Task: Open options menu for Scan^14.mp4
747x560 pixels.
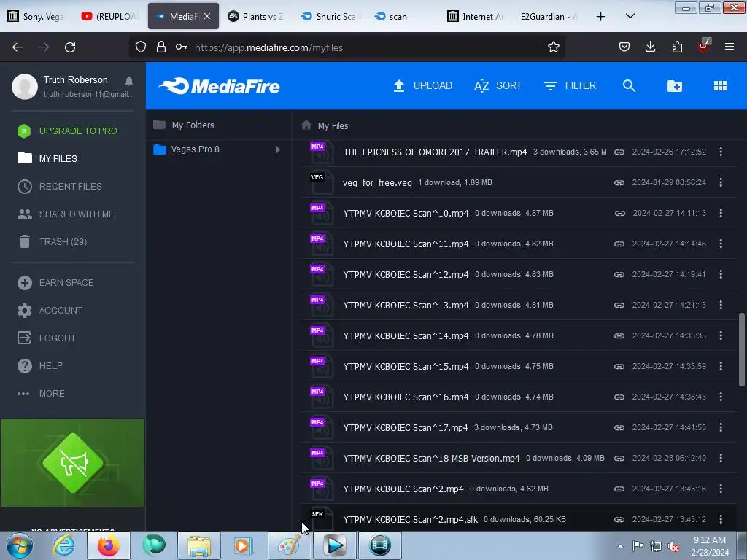Action: coord(721,335)
